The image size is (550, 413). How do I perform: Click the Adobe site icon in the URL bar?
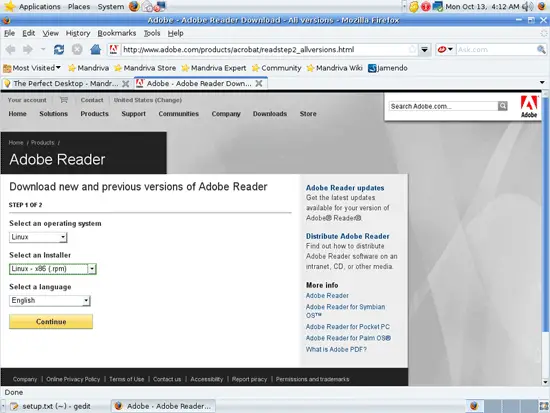[114, 49]
